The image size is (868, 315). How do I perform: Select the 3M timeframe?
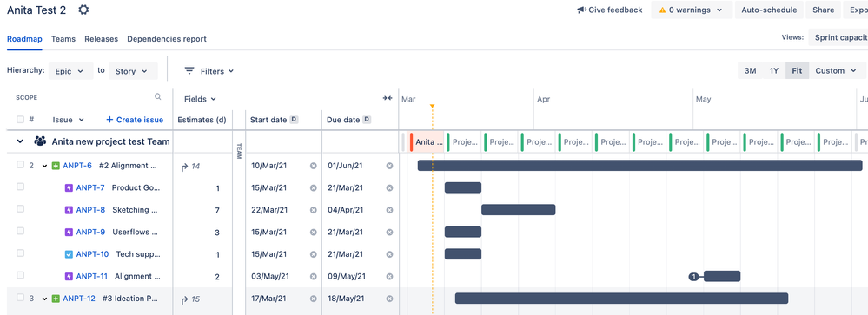click(750, 71)
